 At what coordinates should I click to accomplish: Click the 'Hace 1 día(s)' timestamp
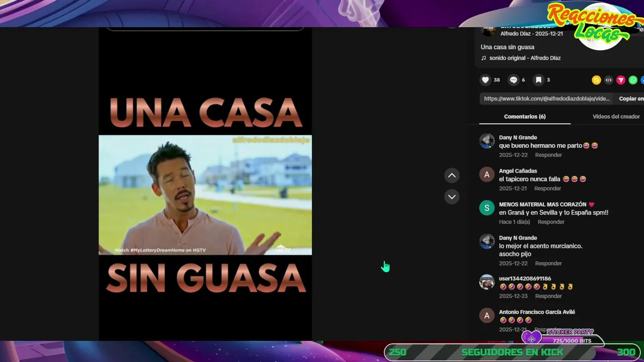click(514, 222)
